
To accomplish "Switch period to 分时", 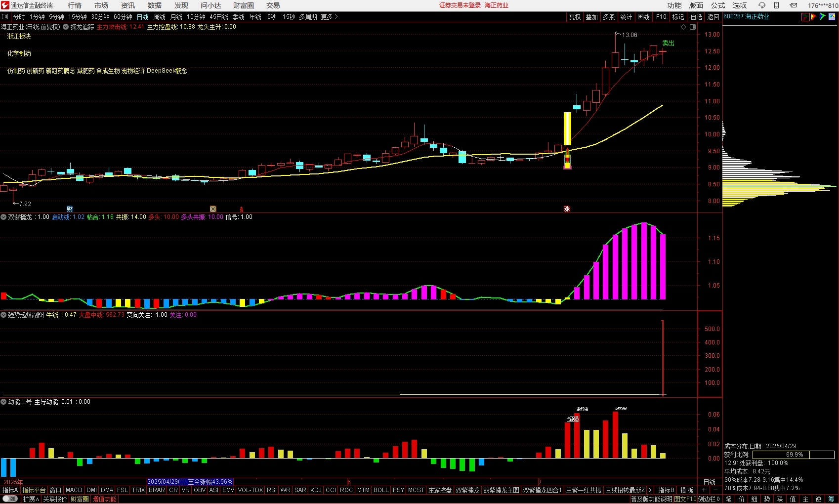I will (19, 17).
